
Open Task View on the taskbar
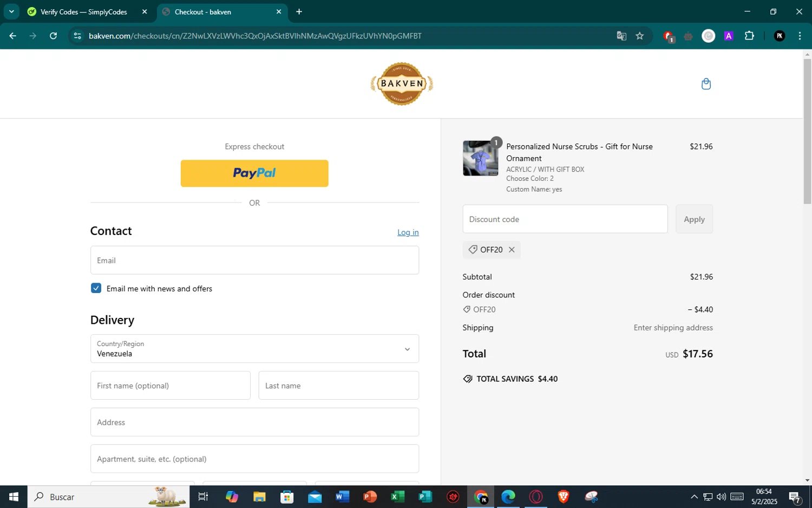pyautogui.click(x=203, y=497)
